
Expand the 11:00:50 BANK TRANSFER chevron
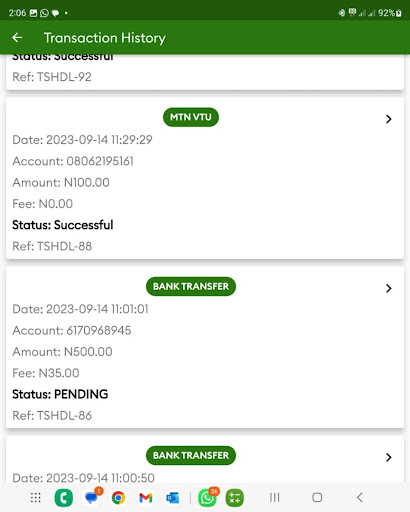coord(389,457)
